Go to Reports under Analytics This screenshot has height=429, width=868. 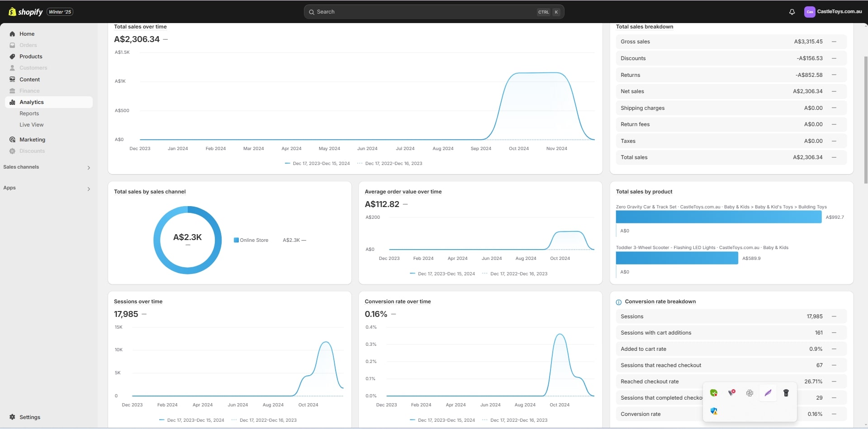[29, 113]
